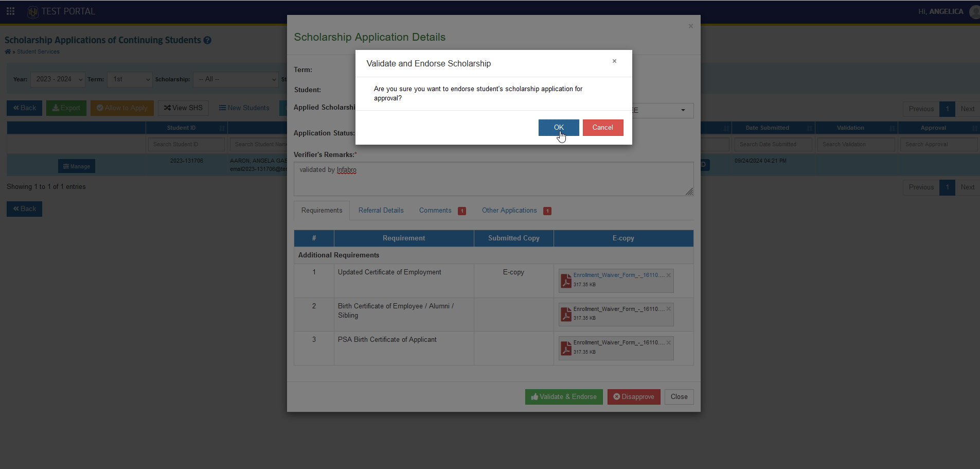Viewport: 980px width, 469px height.
Task: Click the bottom Next pagination button
Action: point(967,187)
